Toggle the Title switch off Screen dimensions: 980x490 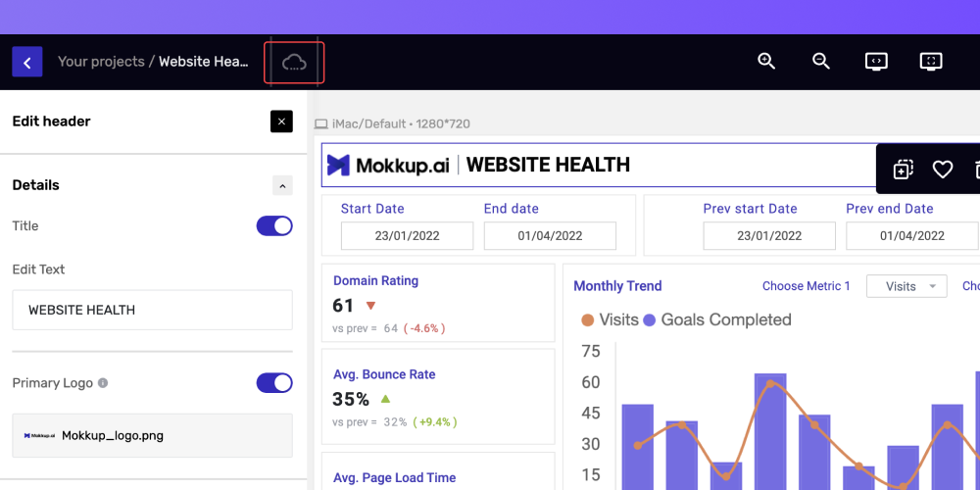(274, 225)
